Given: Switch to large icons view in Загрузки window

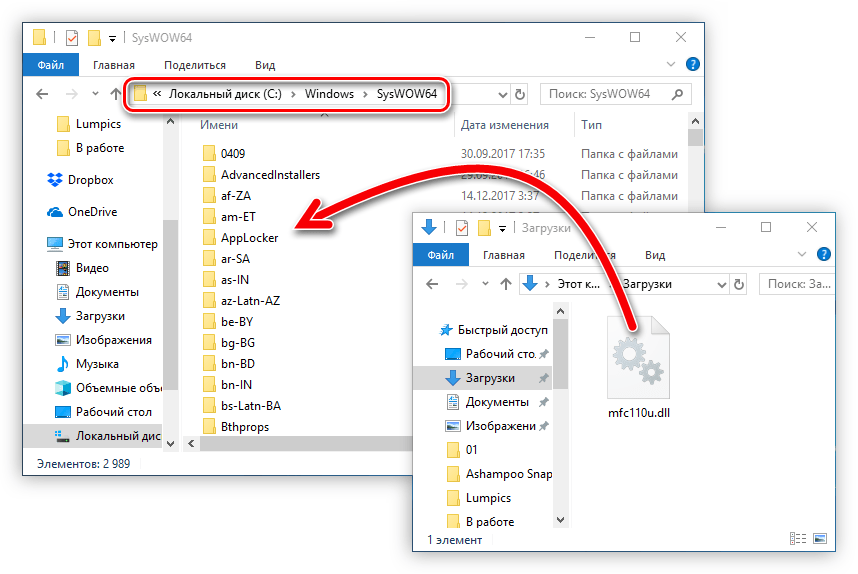Looking at the screenshot, I should tap(820, 539).
